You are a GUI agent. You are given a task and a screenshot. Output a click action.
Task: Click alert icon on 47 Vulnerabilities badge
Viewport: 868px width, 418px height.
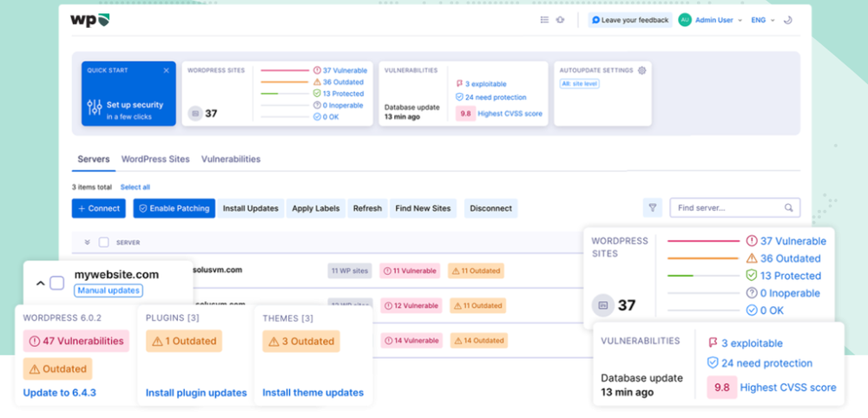click(35, 341)
